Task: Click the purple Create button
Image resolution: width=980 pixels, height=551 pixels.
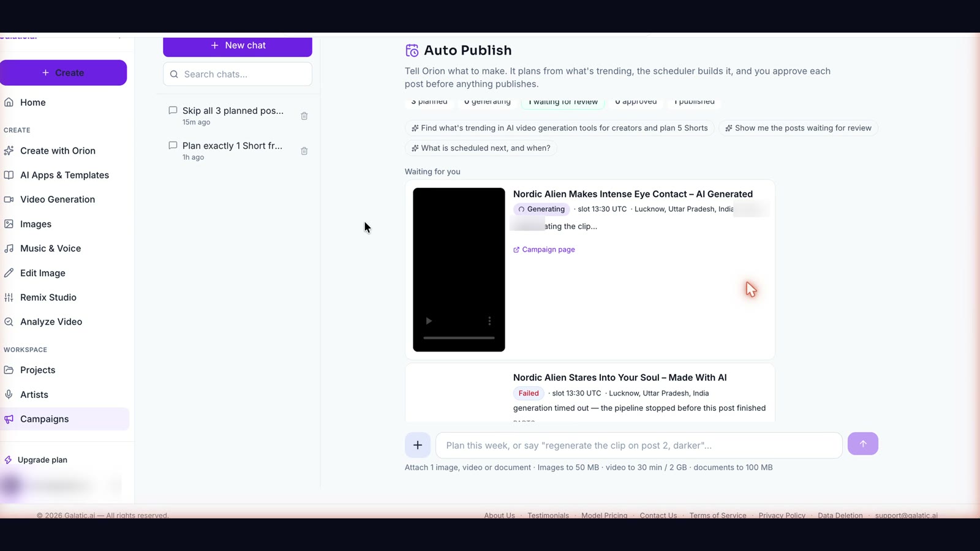Action: click(x=64, y=73)
